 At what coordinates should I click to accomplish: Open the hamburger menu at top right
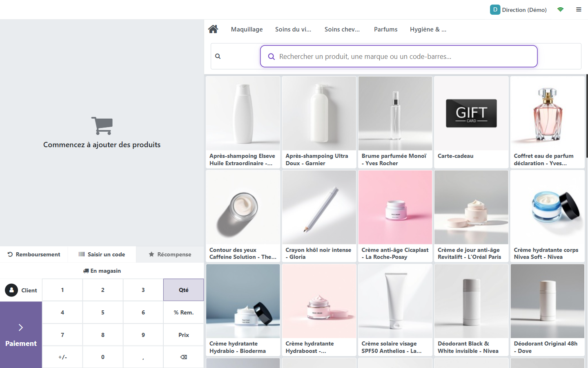[x=579, y=9]
